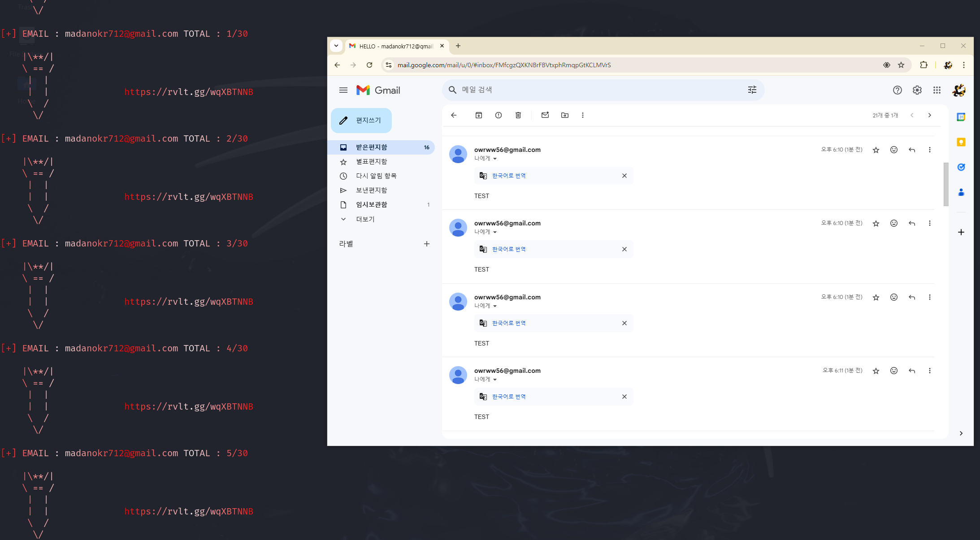Open Gmail settings gear
Screen dimensions: 980x540
pos(917,90)
